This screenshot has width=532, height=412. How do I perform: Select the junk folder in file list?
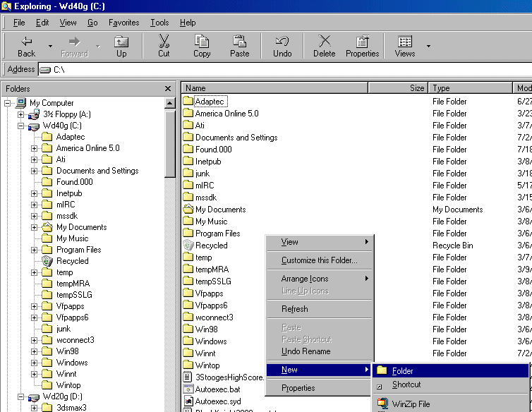[196, 174]
